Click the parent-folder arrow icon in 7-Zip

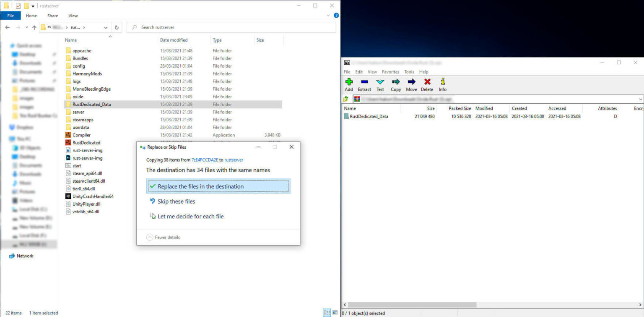tap(345, 99)
